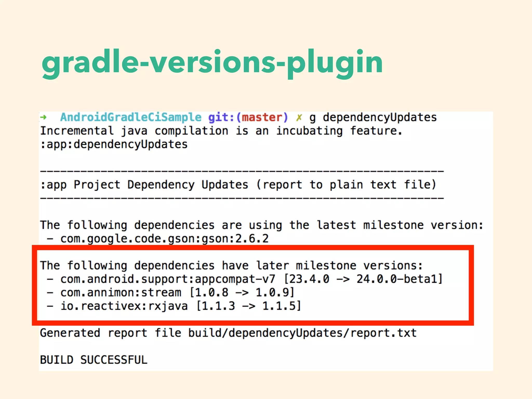Click the "Generated report file build/dependencyUpdates/report.txt" line
This screenshot has height=399, width=532.
(228, 333)
